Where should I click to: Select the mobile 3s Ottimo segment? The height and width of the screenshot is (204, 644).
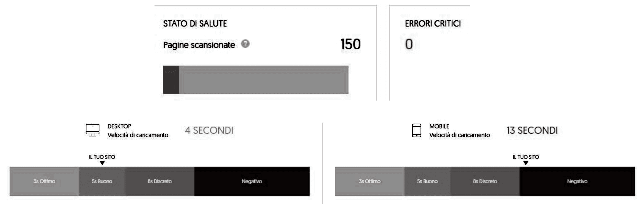point(370,181)
